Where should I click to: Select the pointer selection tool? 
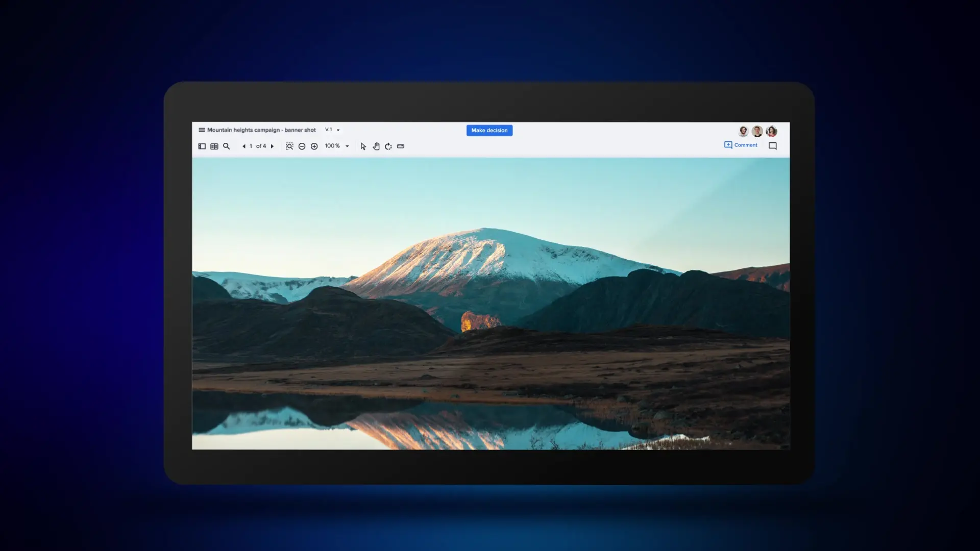(363, 146)
